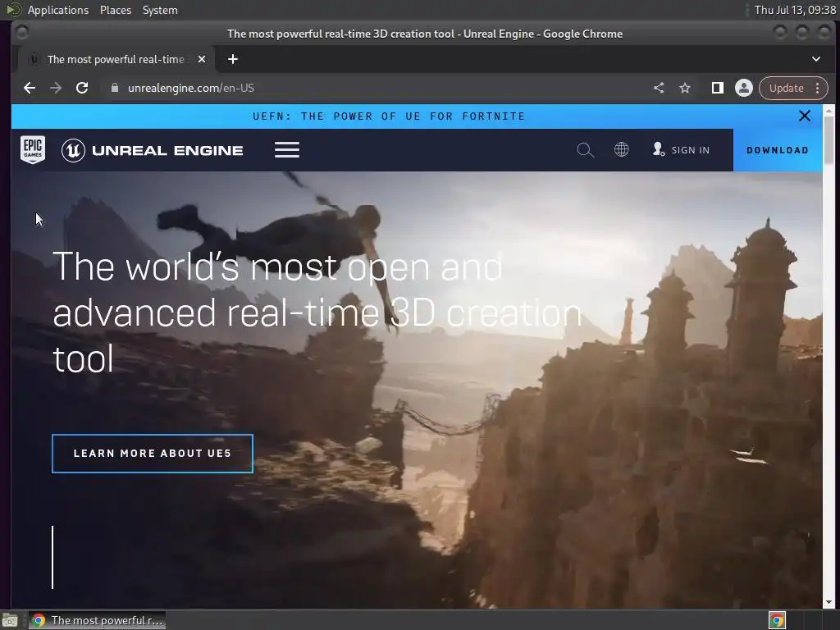Screen dimensions: 840x630
Task: Click the show desktop icon in taskbar
Action: pos(10,620)
